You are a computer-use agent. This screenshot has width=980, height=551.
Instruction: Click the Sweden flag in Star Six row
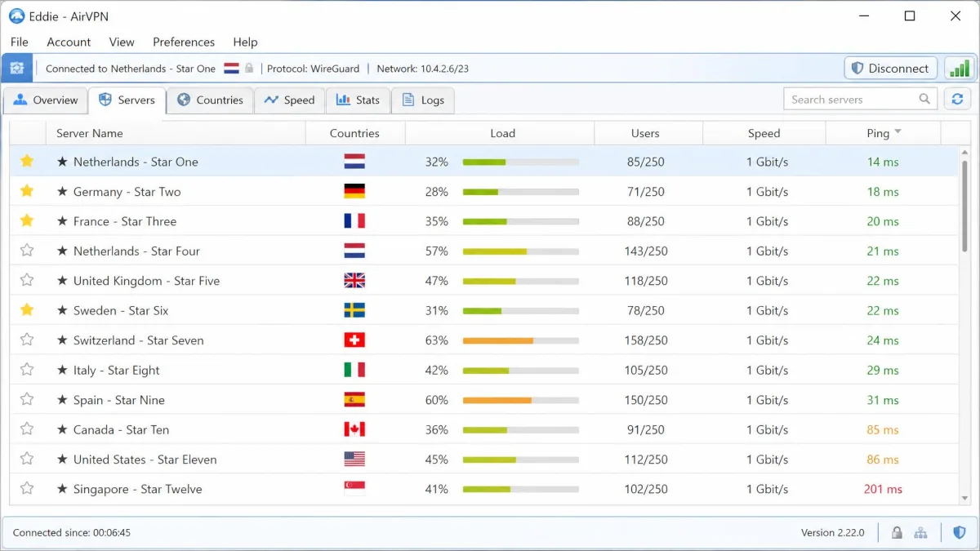click(x=354, y=310)
